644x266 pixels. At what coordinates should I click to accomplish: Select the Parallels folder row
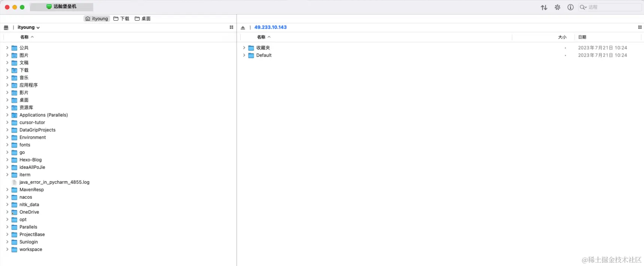coord(118,227)
